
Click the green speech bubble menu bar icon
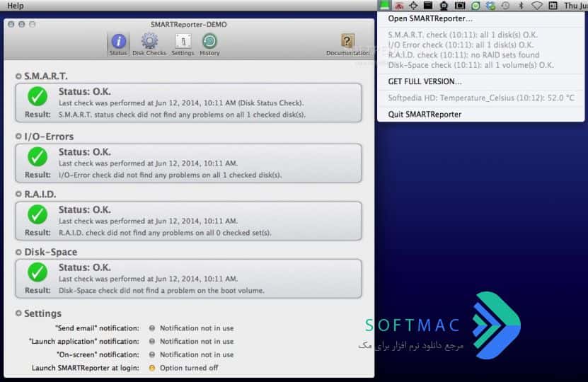pos(475,6)
